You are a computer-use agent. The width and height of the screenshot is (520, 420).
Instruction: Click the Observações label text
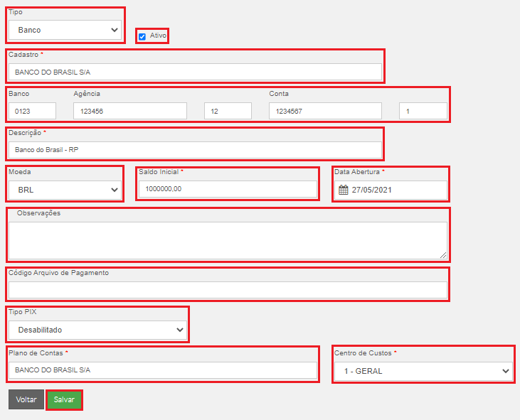click(x=39, y=213)
